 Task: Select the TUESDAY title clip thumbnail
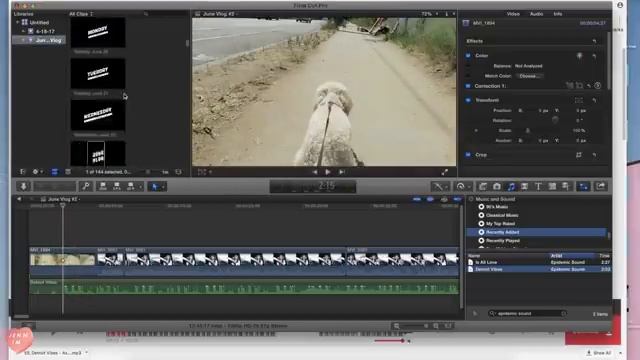pyautogui.click(x=98, y=73)
